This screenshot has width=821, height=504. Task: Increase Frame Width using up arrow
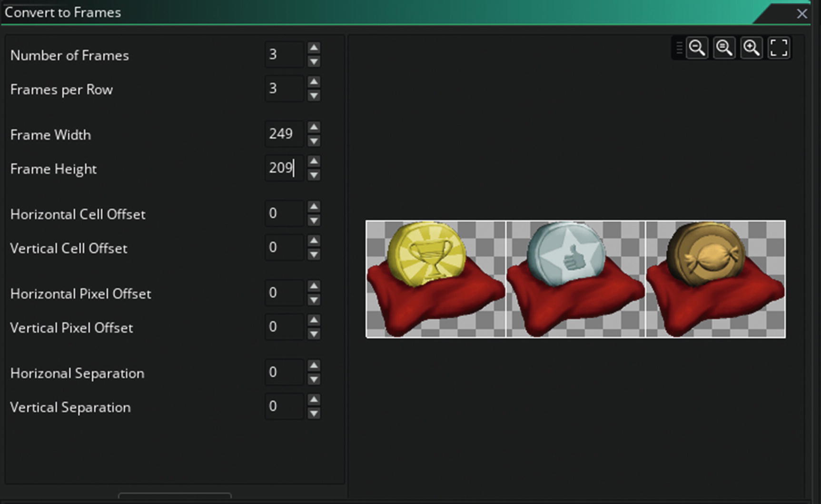314,127
